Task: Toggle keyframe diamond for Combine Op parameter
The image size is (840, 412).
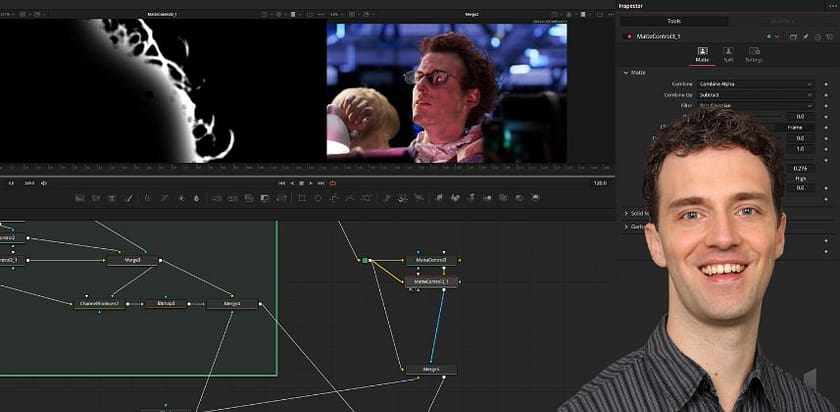Action: click(x=826, y=95)
